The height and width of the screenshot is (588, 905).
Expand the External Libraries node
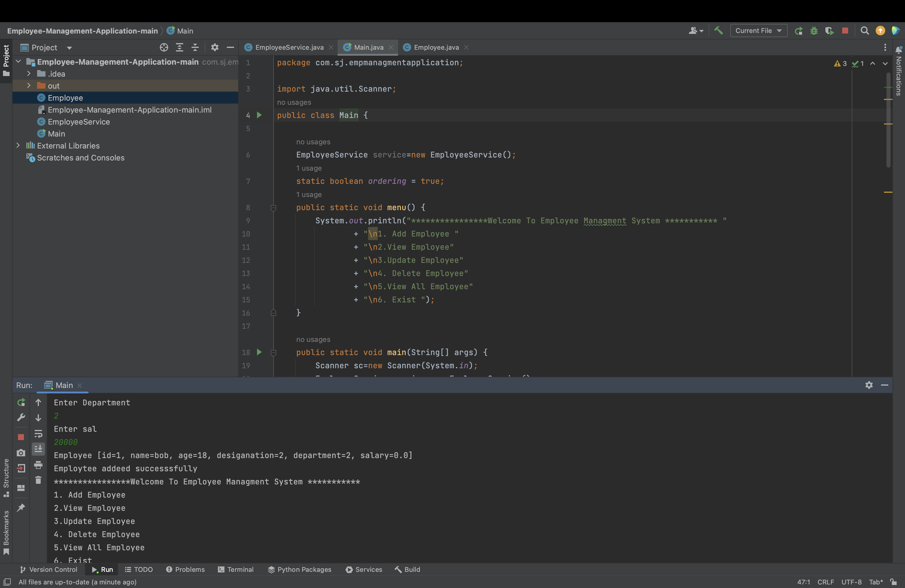pos(18,146)
